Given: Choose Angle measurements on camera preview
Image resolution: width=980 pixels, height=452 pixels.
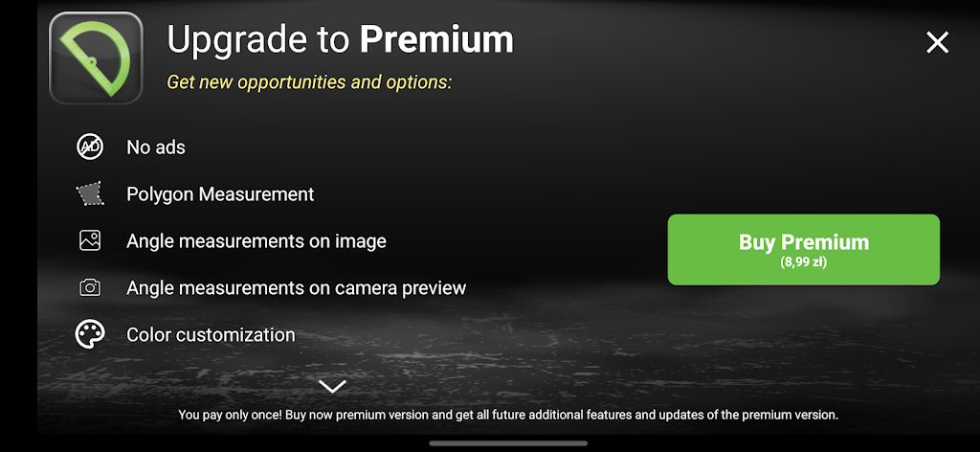Looking at the screenshot, I should click(297, 288).
